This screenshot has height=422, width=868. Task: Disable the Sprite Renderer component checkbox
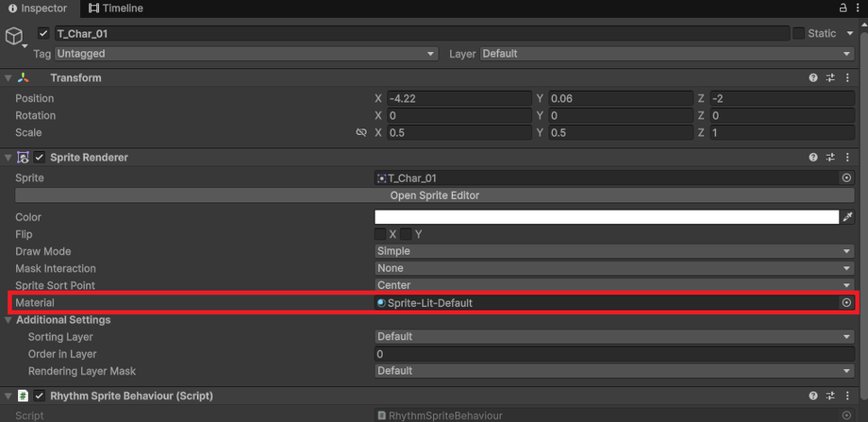(40, 158)
